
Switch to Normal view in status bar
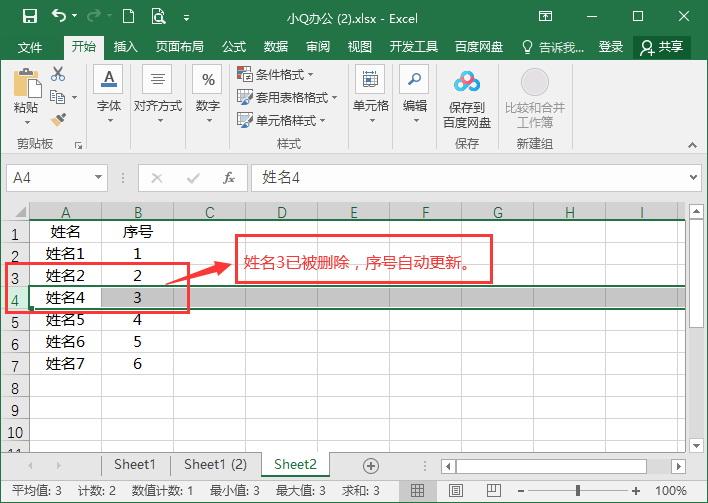(x=418, y=490)
